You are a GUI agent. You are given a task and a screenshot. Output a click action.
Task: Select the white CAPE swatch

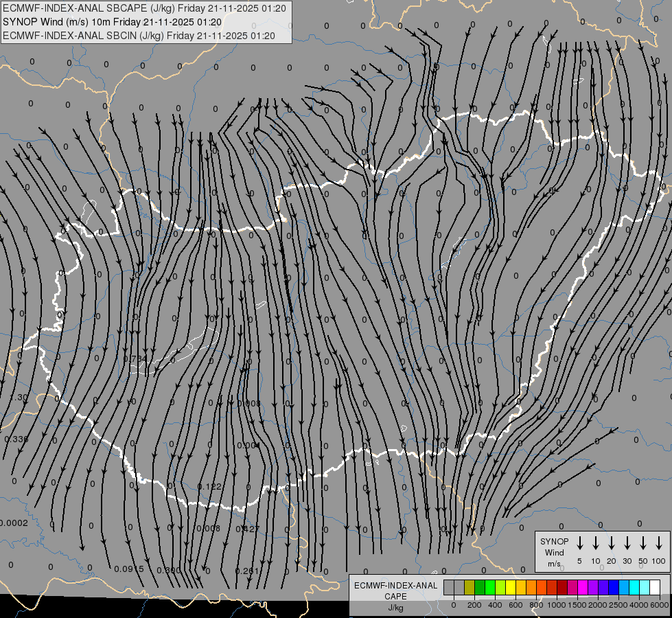tap(654, 587)
